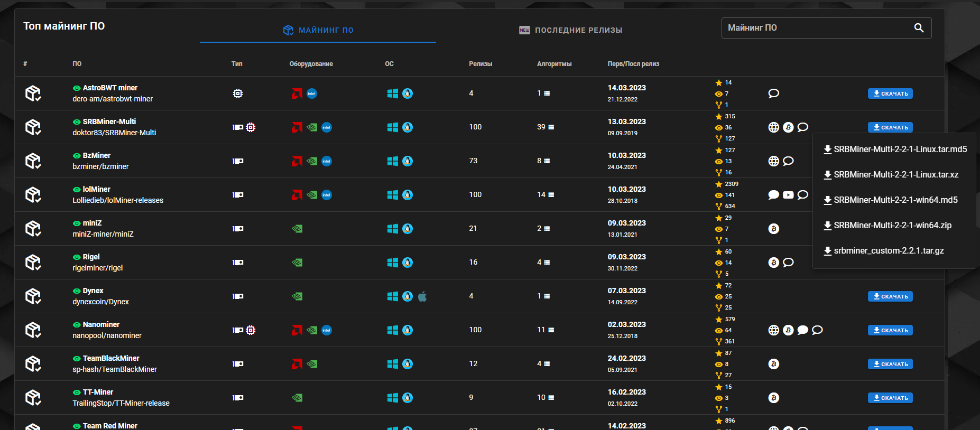The height and width of the screenshot is (430, 980).
Task: Click the Скачать button for Dynex
Action: (x=890, y=296)
